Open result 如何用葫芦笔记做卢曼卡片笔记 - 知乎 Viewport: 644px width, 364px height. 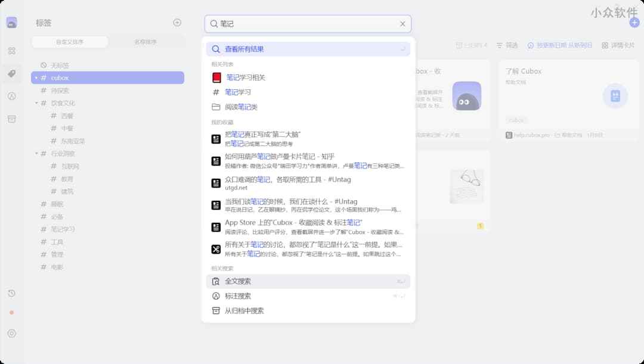pos(308,161)
